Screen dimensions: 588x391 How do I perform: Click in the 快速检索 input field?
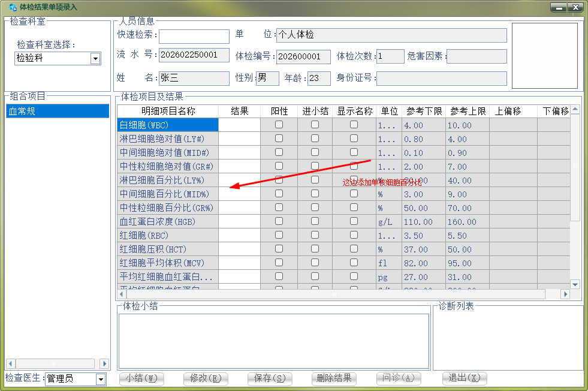click(x=194, y=37)
